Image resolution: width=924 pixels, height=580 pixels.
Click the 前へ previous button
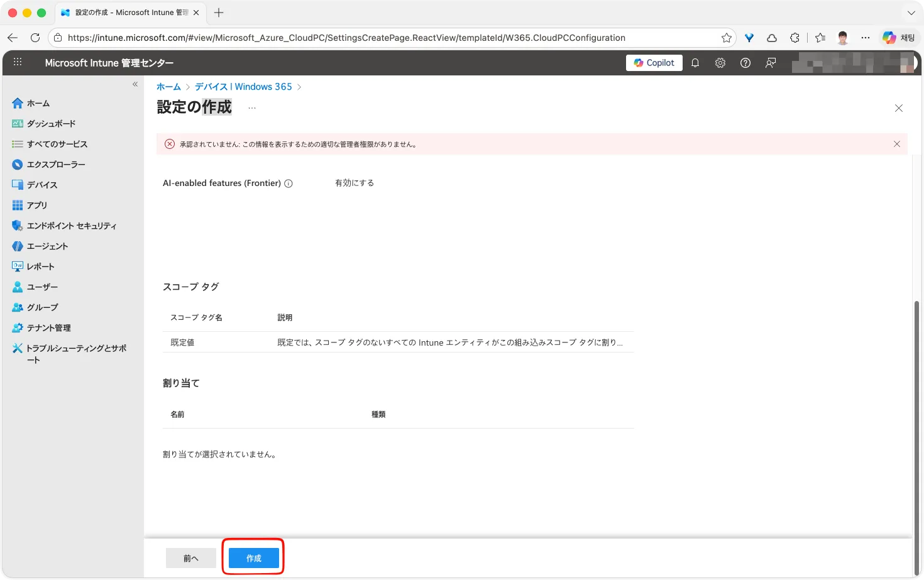190,558
